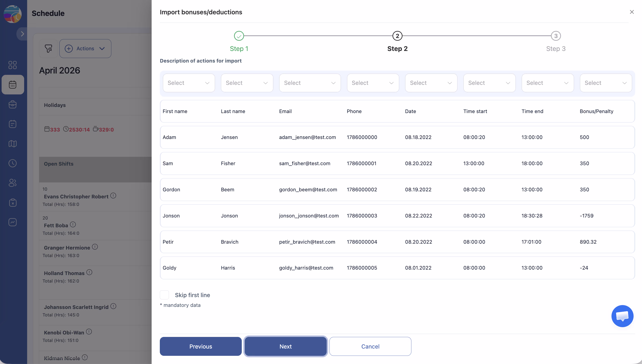This screenshot has width=642, height=364.
Task: Click the Previous button
Action: (201, 346)
